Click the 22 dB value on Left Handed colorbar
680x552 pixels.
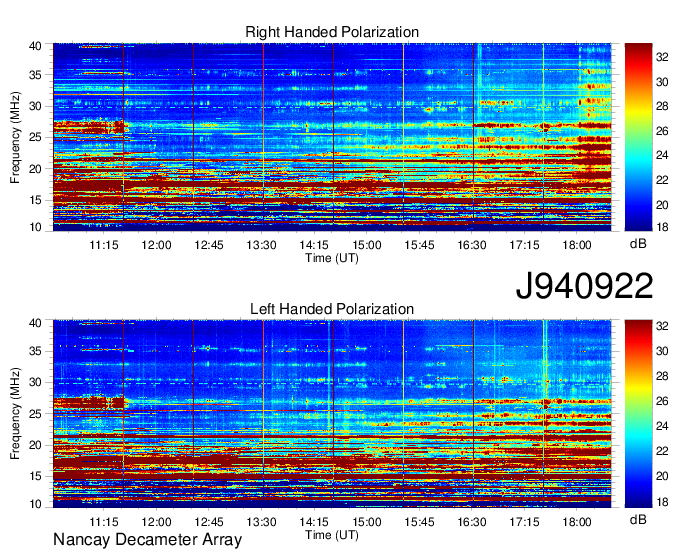[x=662, y=451]
